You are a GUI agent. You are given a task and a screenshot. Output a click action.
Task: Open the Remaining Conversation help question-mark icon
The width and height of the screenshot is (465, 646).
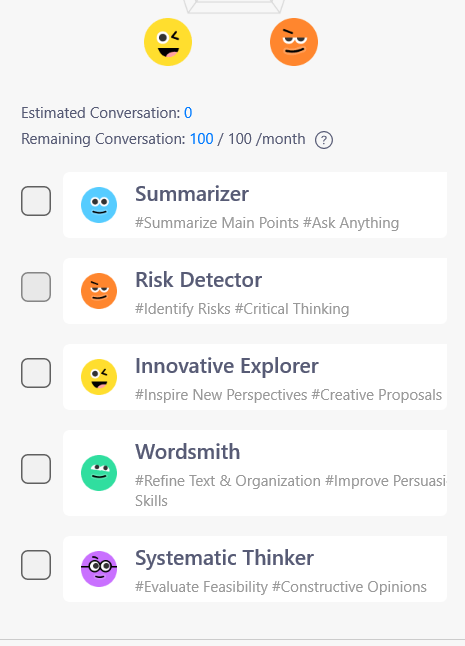point(324,140)
